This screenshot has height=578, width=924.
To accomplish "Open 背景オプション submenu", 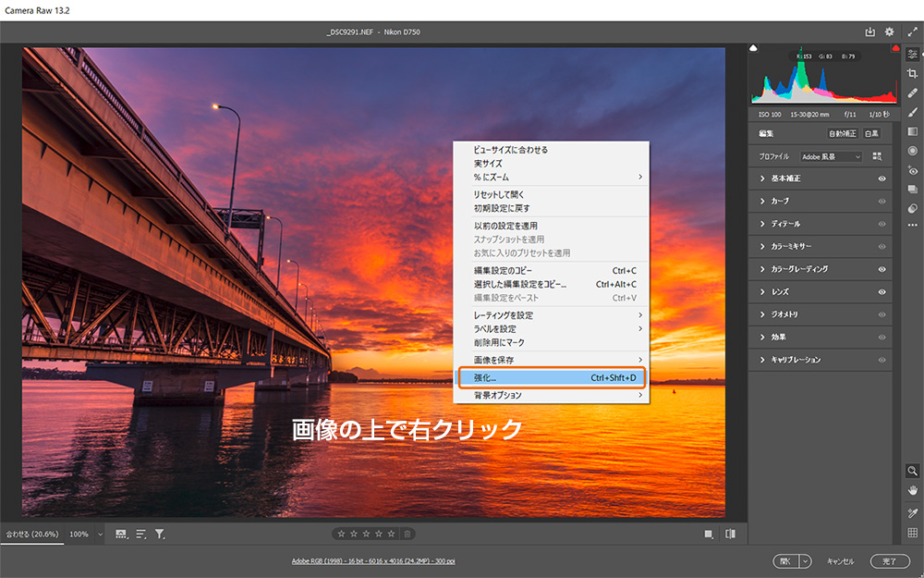I will point(552,395).
